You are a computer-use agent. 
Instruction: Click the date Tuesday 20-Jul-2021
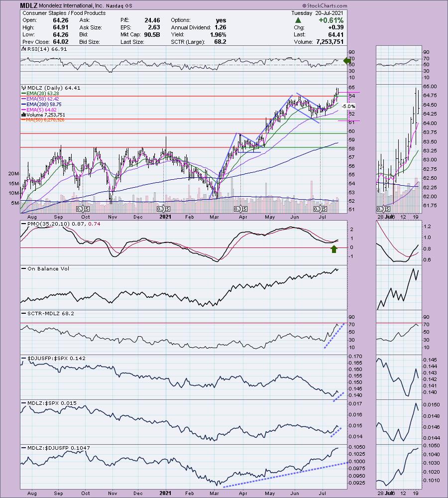pos(317,13)
